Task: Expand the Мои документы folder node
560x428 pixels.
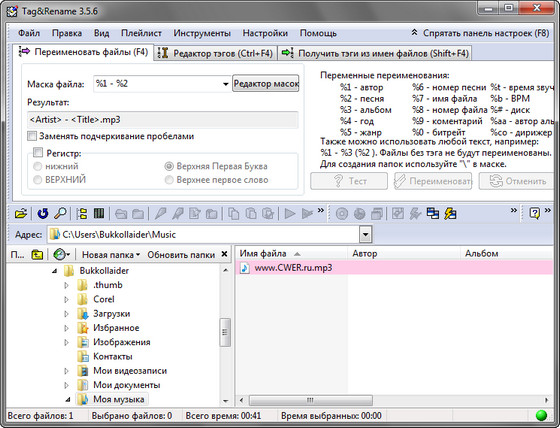Action: 66,385
